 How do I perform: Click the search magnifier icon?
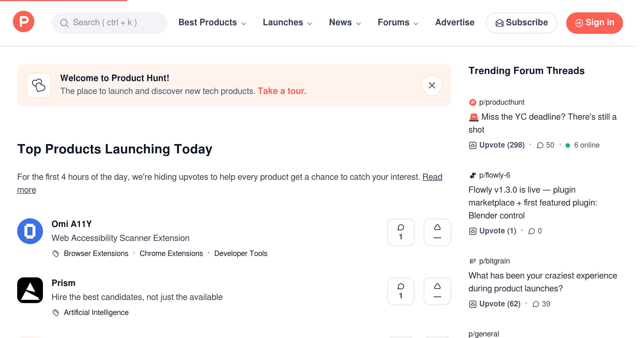[x=64, y=23]
